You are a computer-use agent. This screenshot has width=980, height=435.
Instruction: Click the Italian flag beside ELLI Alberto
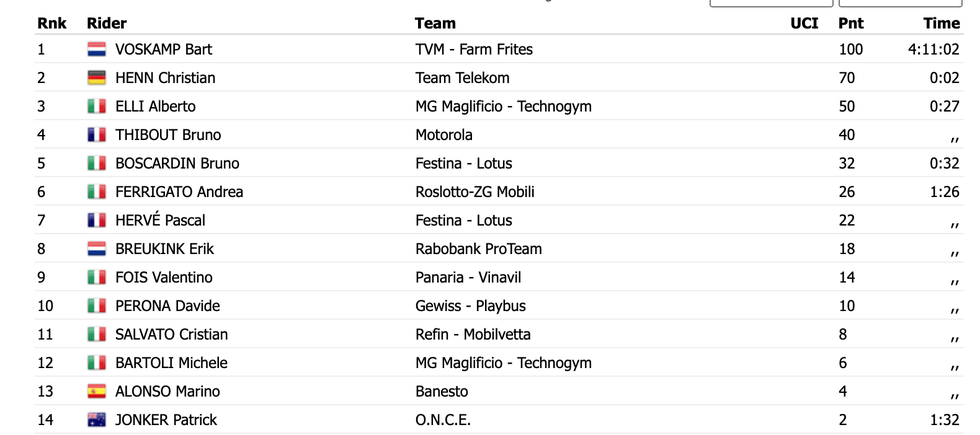96,106
